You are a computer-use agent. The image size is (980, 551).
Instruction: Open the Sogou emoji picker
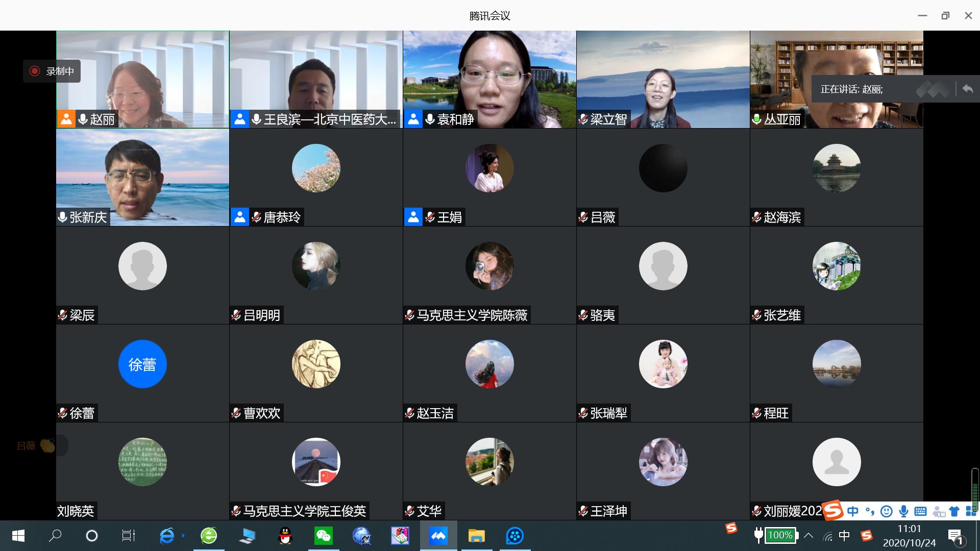click(x=887, y=511)
